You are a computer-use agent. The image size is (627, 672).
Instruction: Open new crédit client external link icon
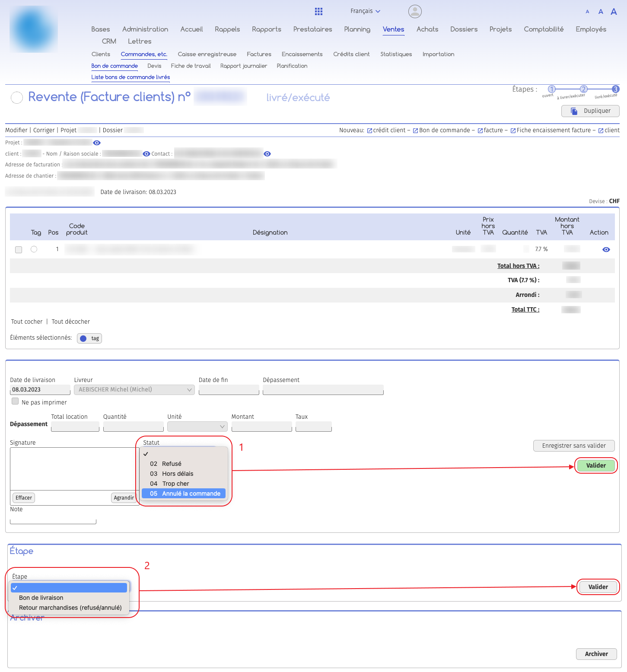[x=369, y=131]
